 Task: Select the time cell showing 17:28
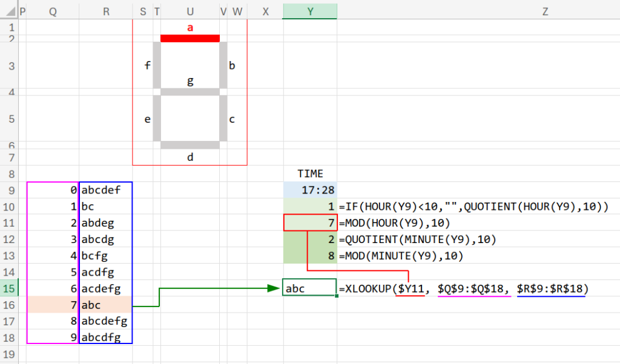310,190
